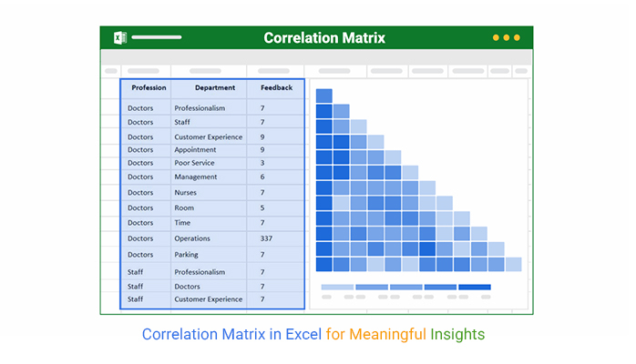Screen dimensions: 636x364
Task: Select the Management feedback value 6
Action: [262, 177]
